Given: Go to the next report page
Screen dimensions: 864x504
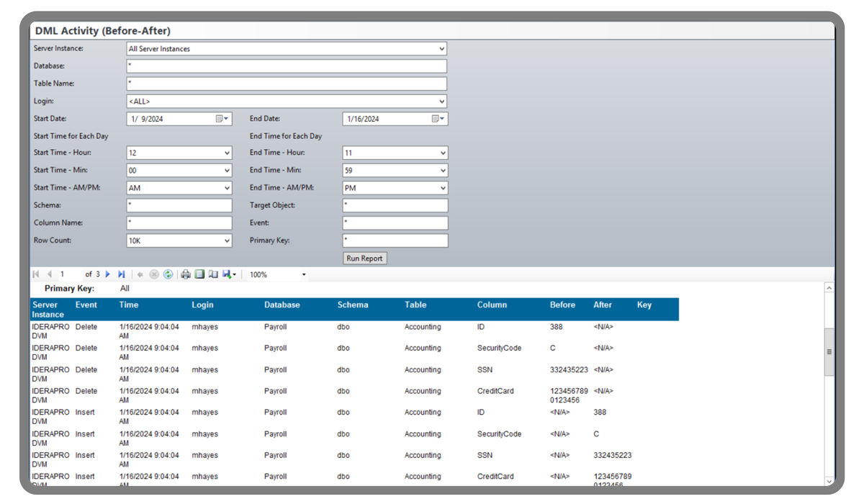Looking at the screenshot, I should click(x=108, y=274).
